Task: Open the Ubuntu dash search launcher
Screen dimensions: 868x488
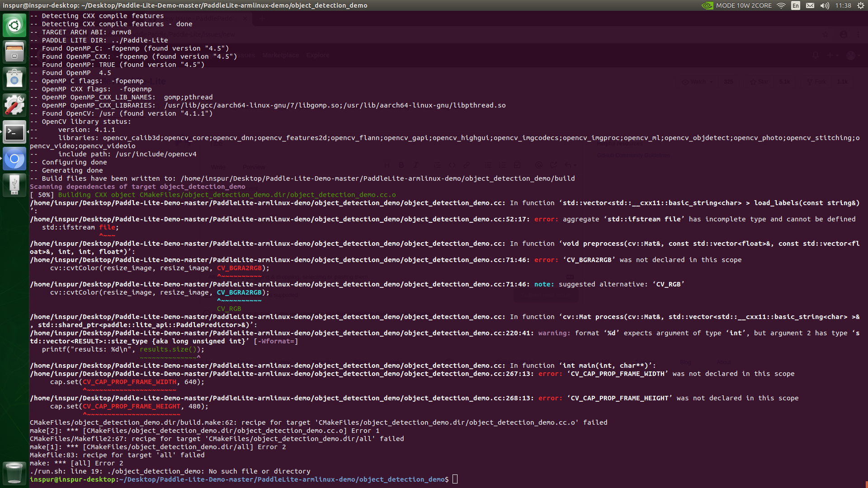Action: click(x=14, y=25)
